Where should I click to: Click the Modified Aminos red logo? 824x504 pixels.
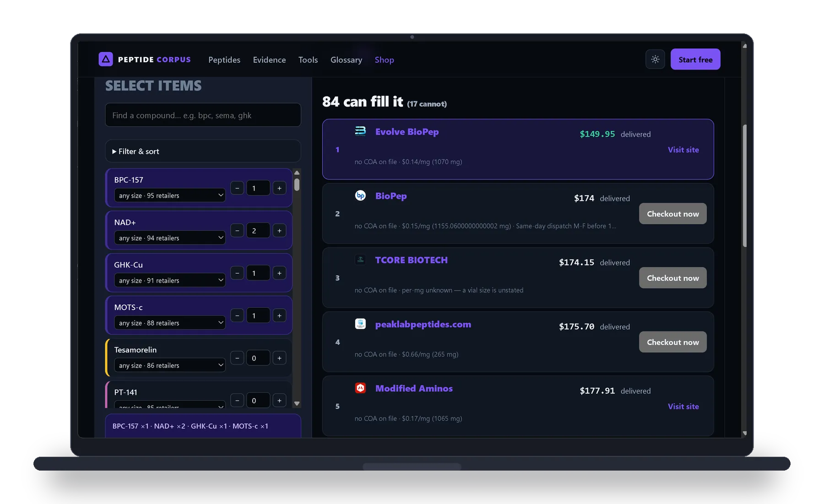pos(360,388)
